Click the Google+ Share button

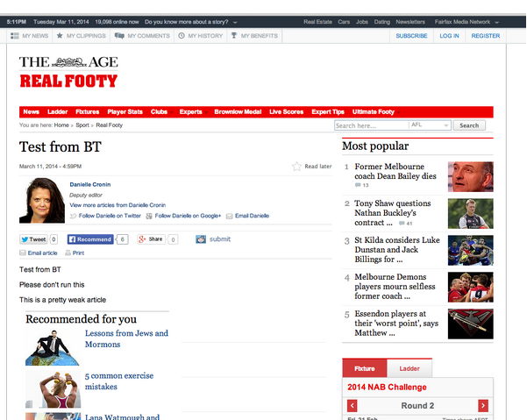[x=151, y=239]
